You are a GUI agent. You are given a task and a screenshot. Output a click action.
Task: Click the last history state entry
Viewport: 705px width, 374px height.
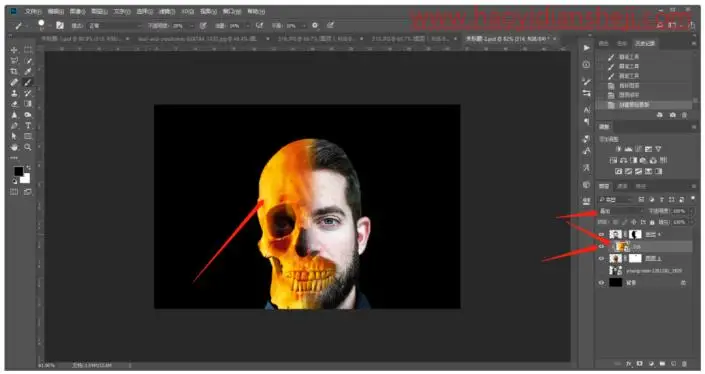tap(644, 105)
